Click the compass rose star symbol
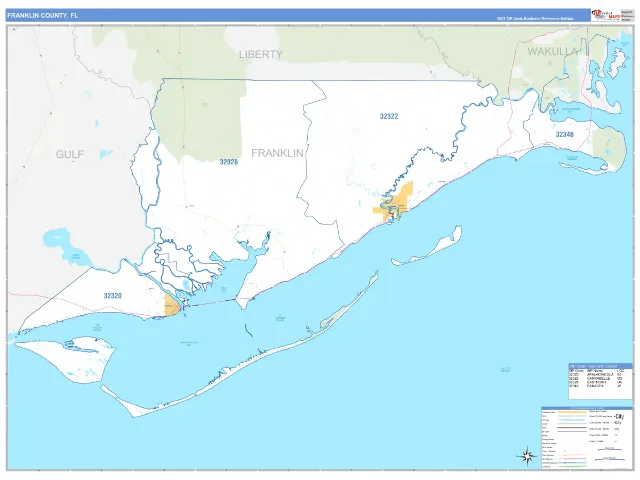Screen dimensions: 640x480 [x=527, y=456]
